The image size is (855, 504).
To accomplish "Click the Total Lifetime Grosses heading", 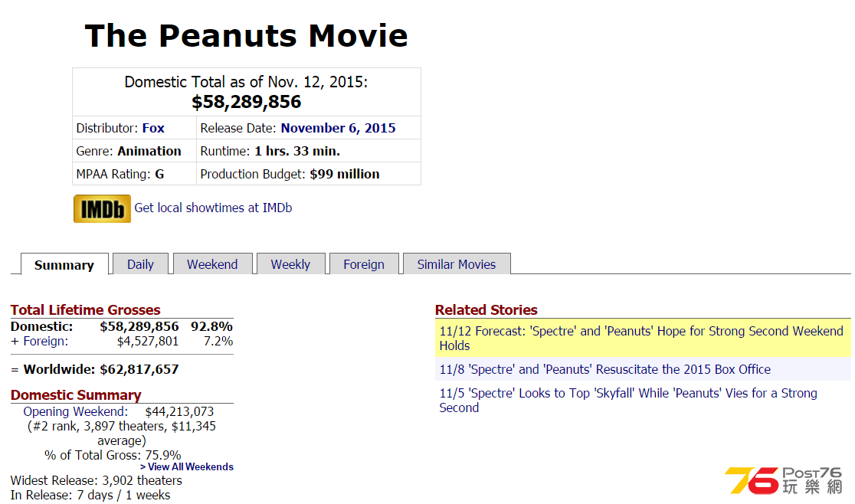I will point(85,309).
